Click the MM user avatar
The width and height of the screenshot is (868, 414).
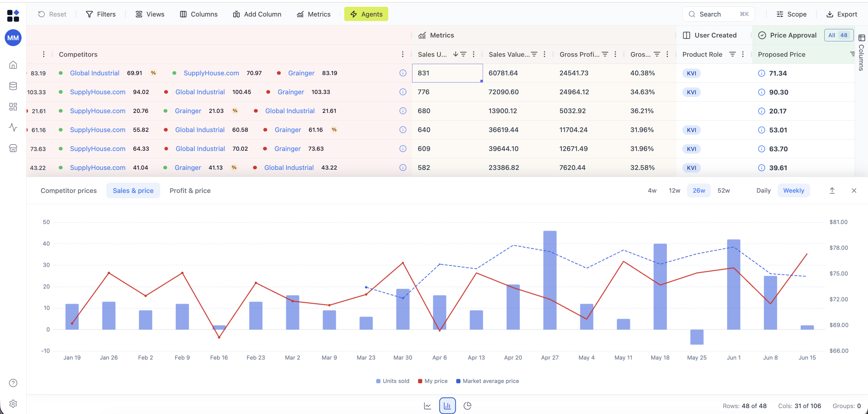pos(13,38)
